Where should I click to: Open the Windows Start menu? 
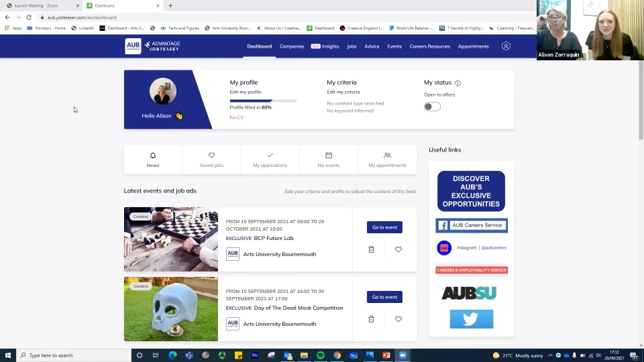pyautogui.click(x=8, y=355)
